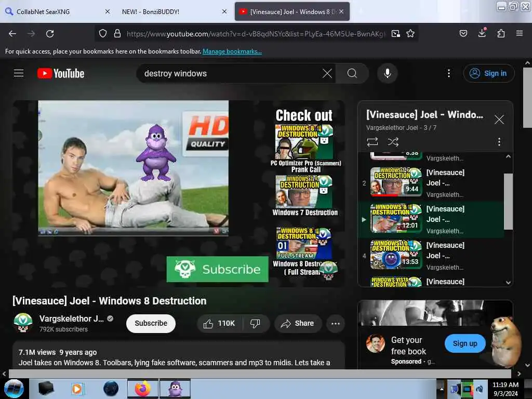Go back to the previous page
This screenshot has width=532, height=399.
coord(12,34)
